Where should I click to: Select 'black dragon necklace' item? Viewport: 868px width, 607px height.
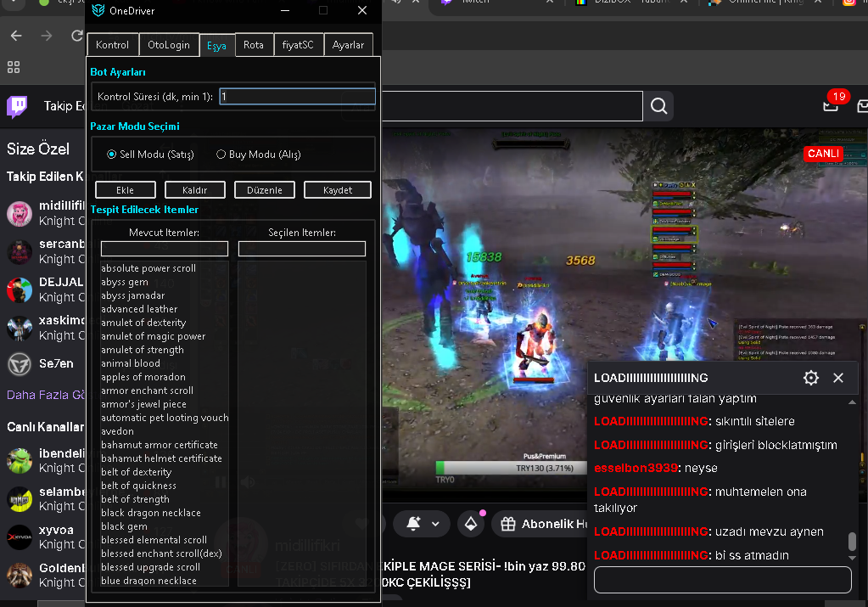click(151, 513)
